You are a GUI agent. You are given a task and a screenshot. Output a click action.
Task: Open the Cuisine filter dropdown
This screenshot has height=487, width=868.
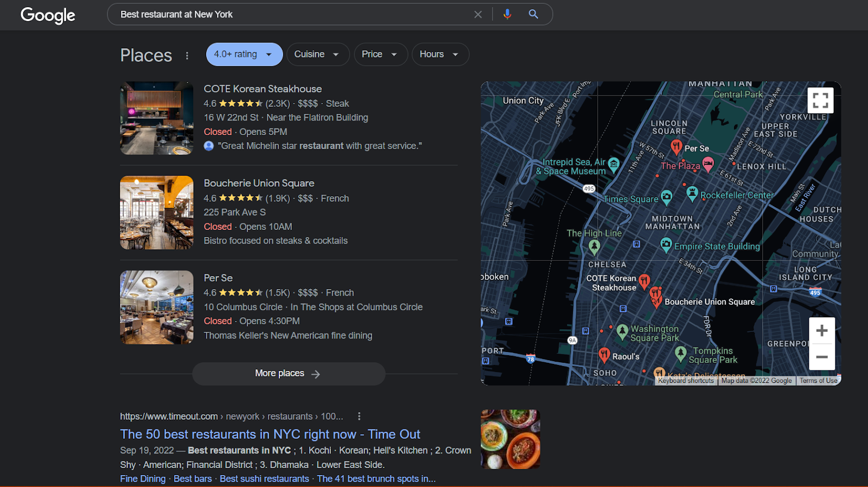pos(318,54)
